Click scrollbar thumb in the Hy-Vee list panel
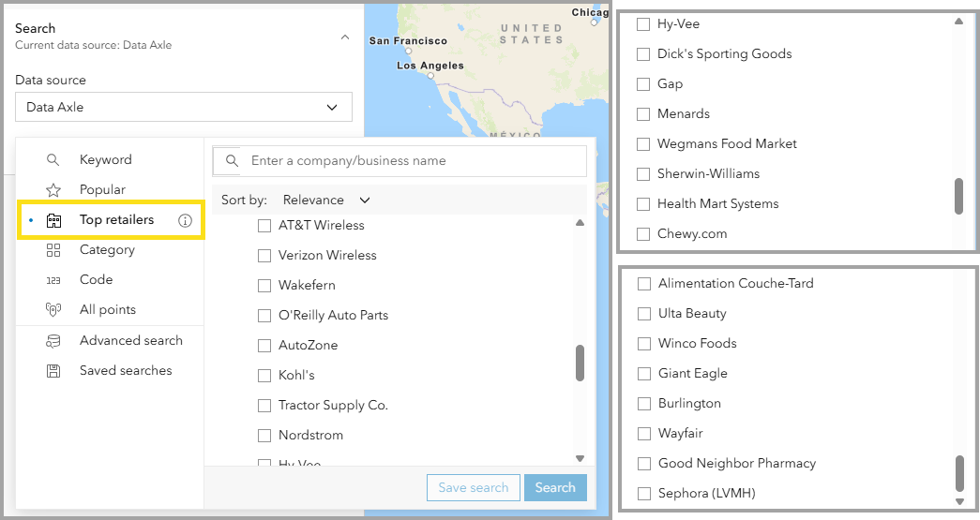980x520 pixels. point(958,196)
